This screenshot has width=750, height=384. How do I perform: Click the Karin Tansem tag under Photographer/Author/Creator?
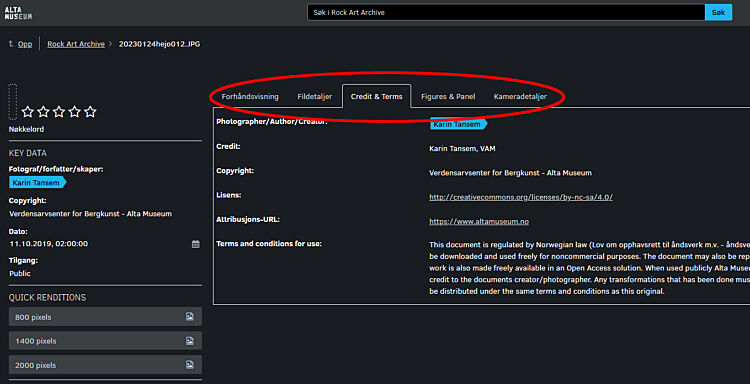click(458, 124)
